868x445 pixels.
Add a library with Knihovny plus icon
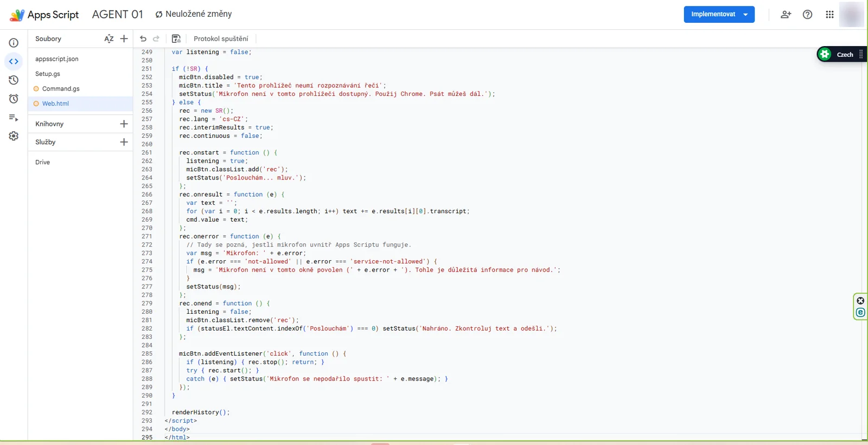(124, 124)
